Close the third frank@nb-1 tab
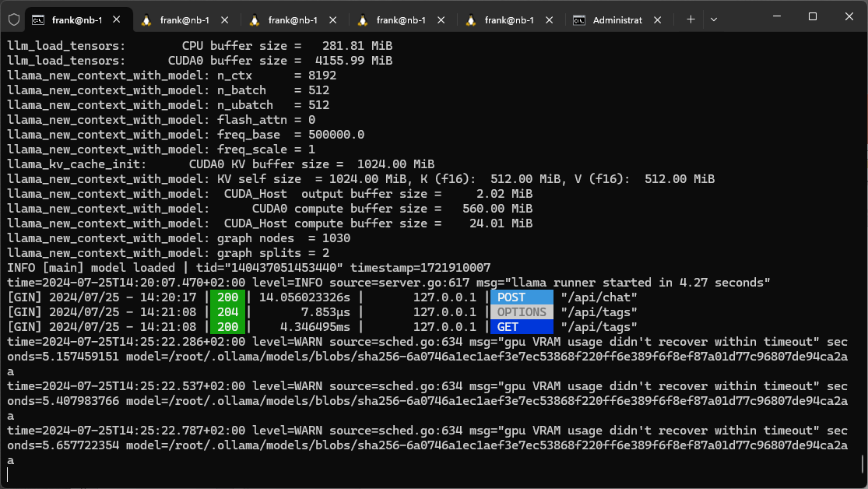This screenshot has height=489, width=868. click(334, 20)
